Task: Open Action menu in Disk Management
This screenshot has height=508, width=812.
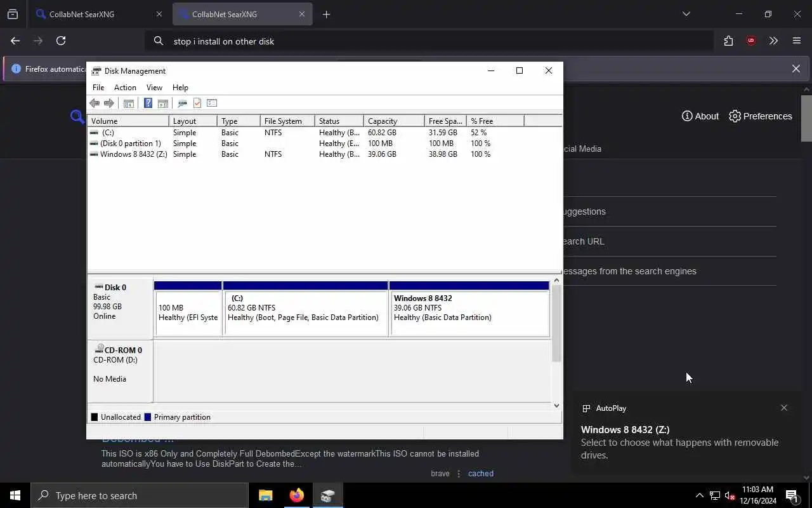Action: (125, 88)
